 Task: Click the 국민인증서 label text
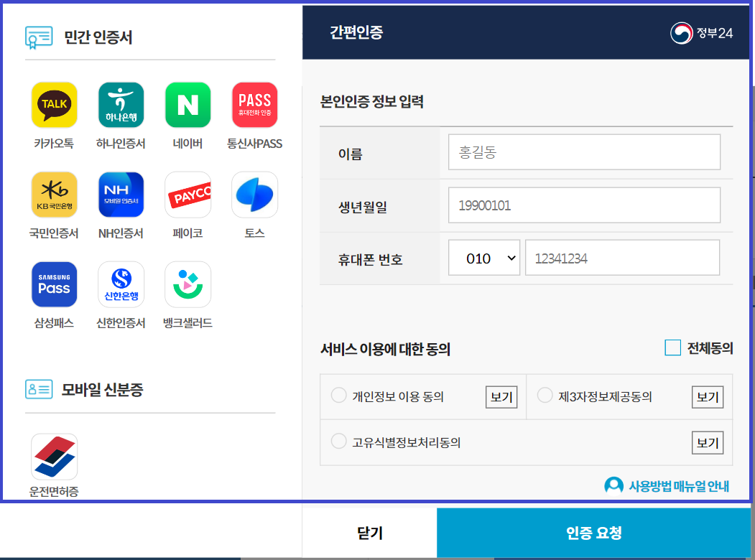pyautogui.click(x=54, y=233)
